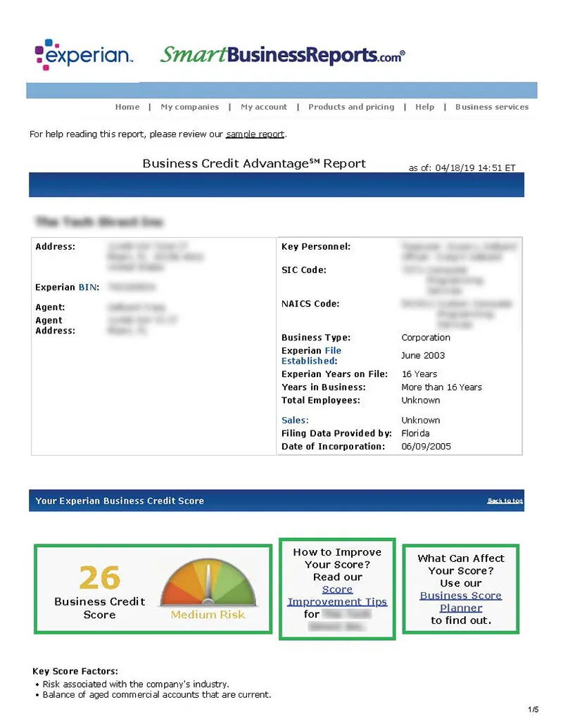
Task: Open Score Improvement Tips link
Action: pos(337,596)
